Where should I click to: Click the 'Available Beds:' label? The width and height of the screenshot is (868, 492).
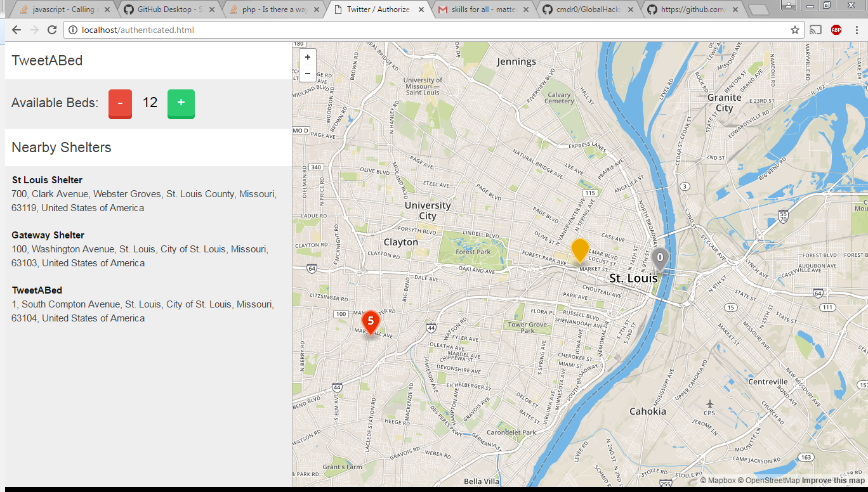click(x=55, y=103)
